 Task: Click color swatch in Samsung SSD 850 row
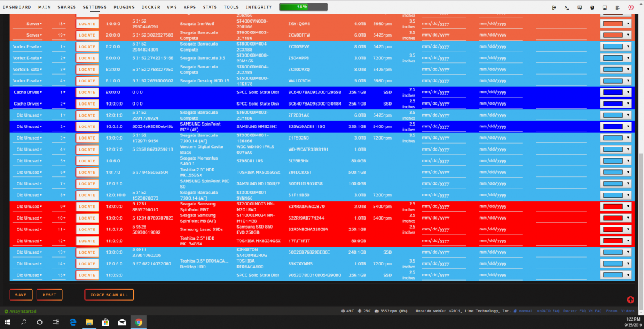[x=613, y=229]
